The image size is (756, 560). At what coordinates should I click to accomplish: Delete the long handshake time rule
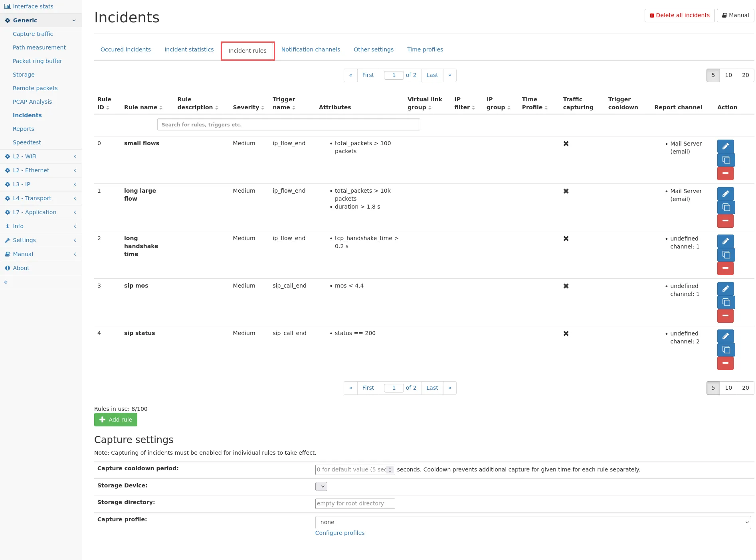[x=725, y=268]
